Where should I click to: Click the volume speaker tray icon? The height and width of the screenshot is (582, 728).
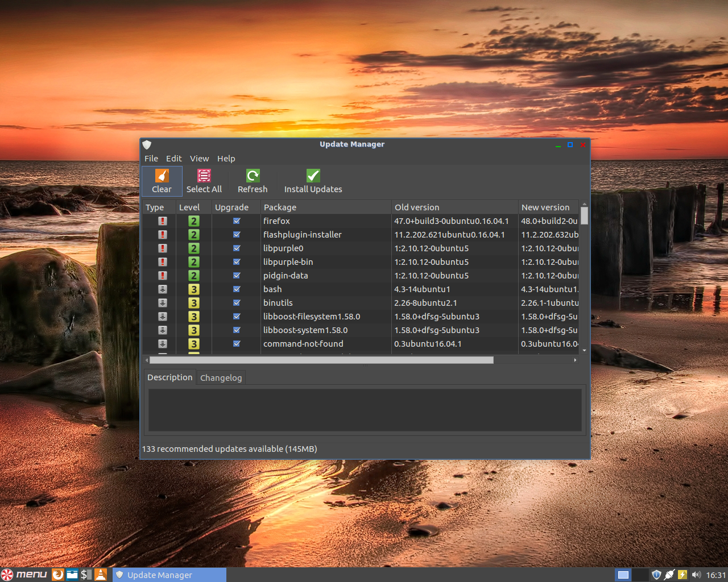pyautogui.click(x=696, y=575)
